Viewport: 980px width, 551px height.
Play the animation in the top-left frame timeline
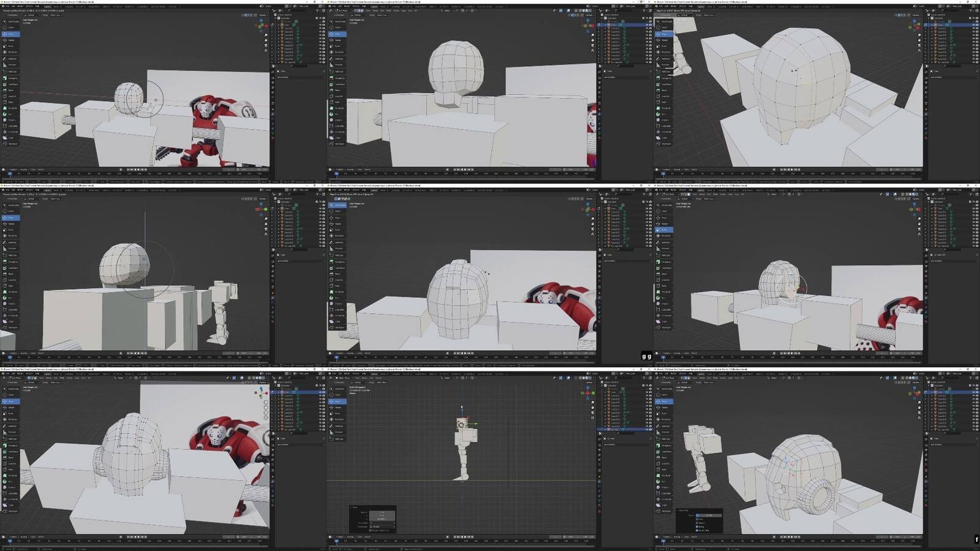tap(138, 169)
